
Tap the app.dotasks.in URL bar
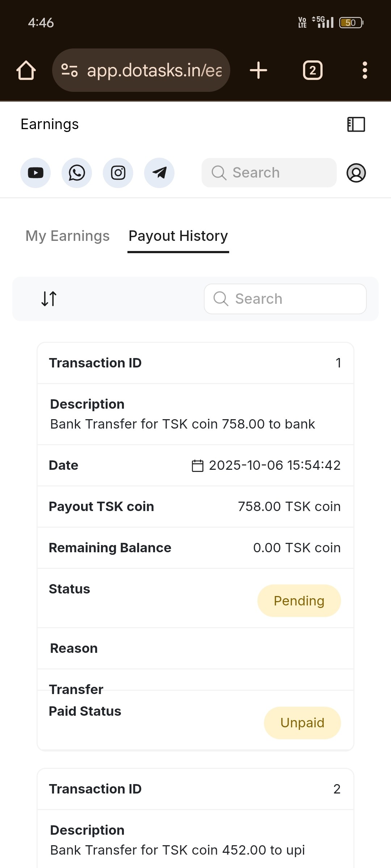tap(154, 70)
